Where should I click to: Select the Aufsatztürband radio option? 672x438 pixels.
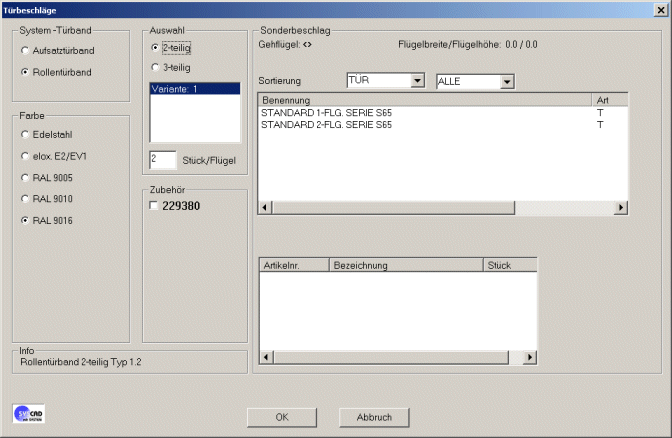[x=25, y=50]
